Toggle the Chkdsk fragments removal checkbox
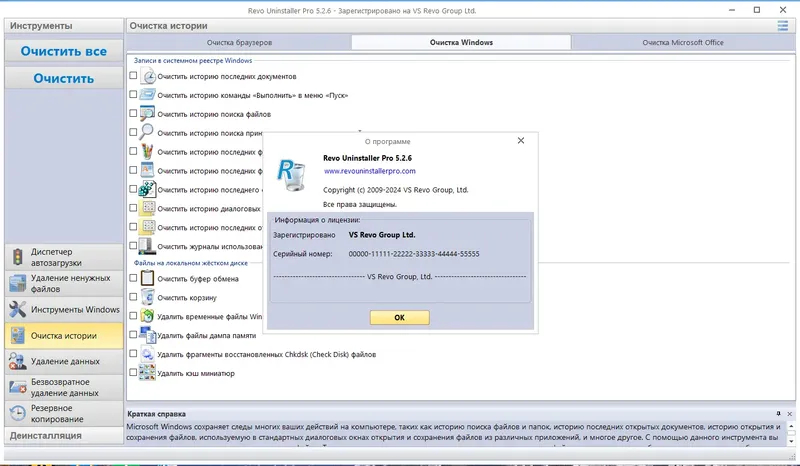 [x=133, y=354]
